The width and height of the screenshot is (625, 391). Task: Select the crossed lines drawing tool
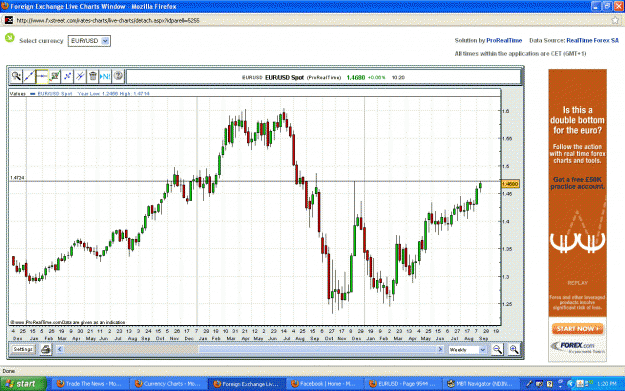(80, 76)
